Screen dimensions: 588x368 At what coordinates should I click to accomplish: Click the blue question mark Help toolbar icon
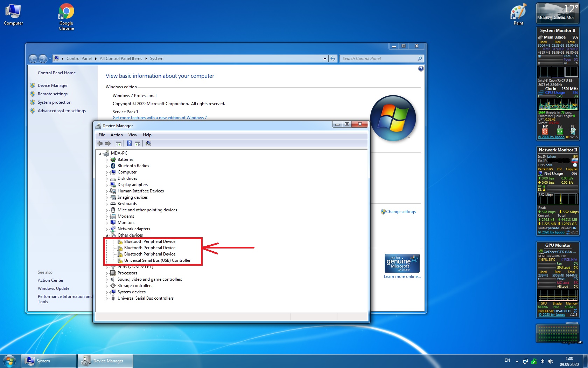tap(129, 143)
